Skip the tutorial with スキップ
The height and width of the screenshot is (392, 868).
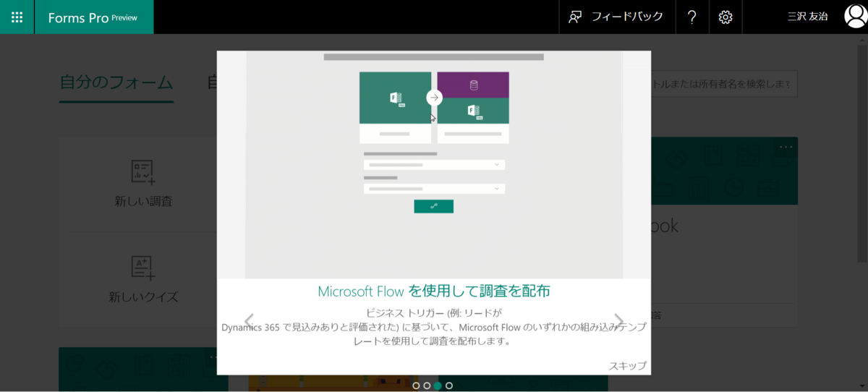click(x=627, y=365)
